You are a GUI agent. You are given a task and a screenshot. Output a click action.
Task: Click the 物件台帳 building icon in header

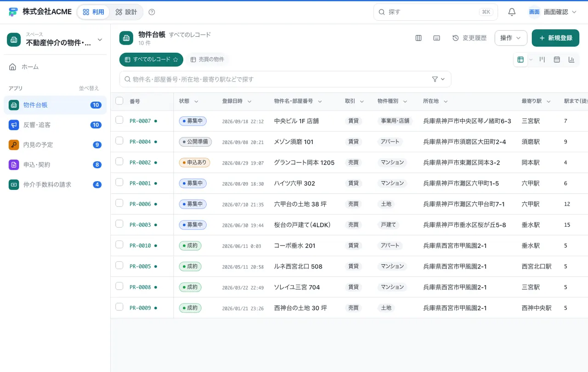pyautogui.click(x=126, y=38)
